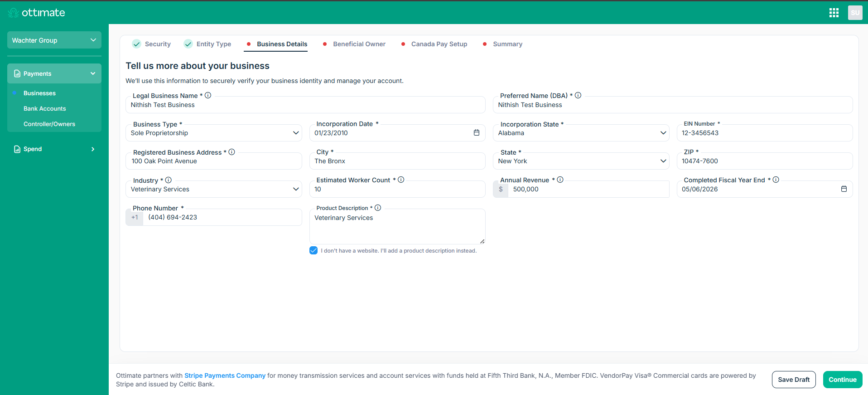Click the info icon beside Preferred Name (DBA)
868x395 pixels.
(x=578, y=95)
